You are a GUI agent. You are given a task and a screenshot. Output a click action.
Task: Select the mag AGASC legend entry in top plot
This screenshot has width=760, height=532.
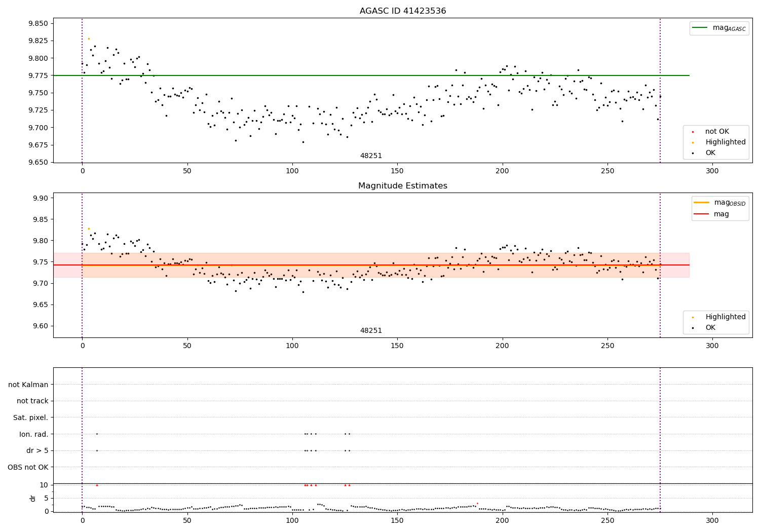coord(719,28)
